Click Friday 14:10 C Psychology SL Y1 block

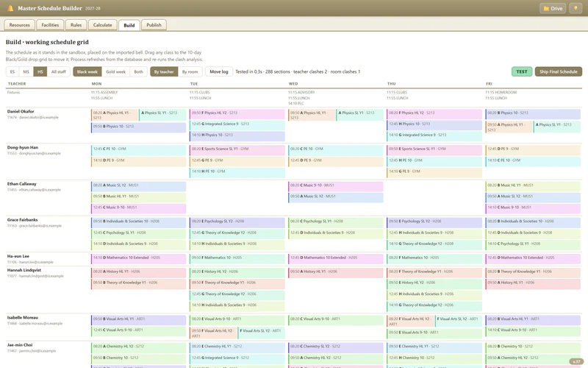point(533,245)
